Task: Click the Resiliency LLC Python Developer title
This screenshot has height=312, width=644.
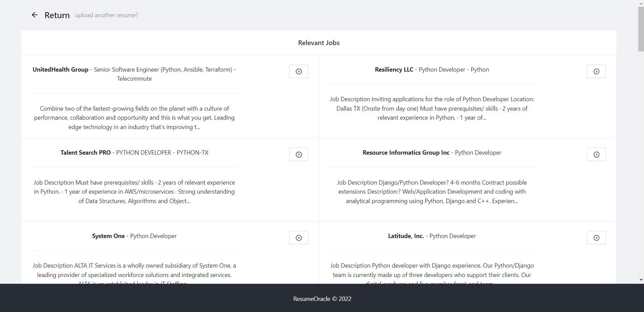Action: click(x=432, y=70)
